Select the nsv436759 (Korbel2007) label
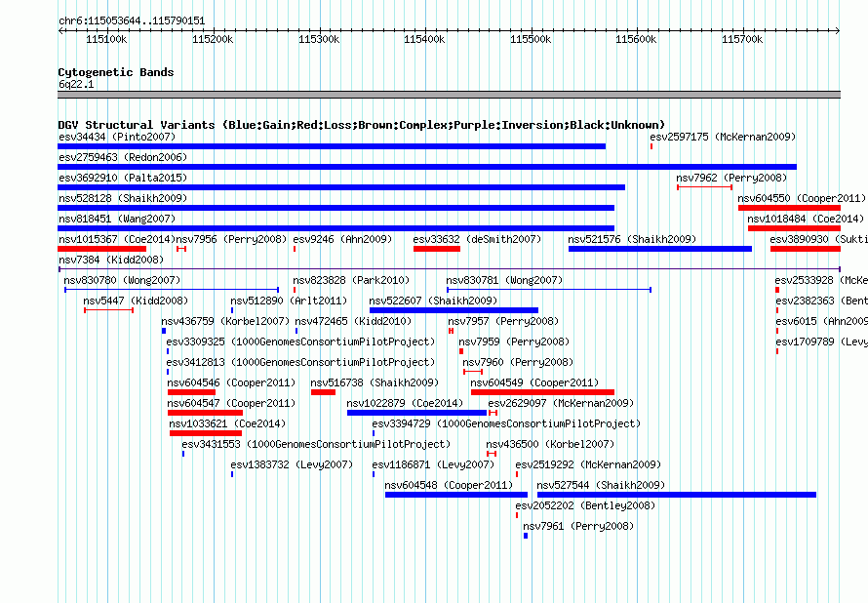Image resolution: width=868 pixels, height=603 pixels. tap(225, 321)
